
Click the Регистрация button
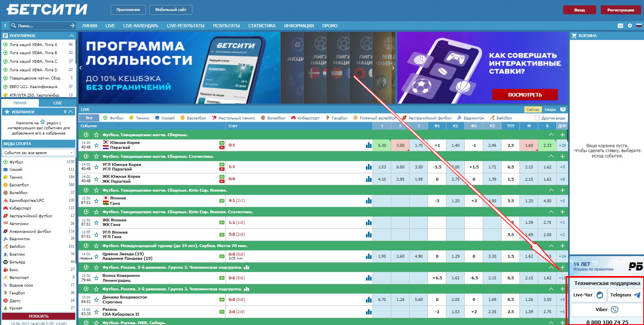pyautogui.click(x=620, y=10)
